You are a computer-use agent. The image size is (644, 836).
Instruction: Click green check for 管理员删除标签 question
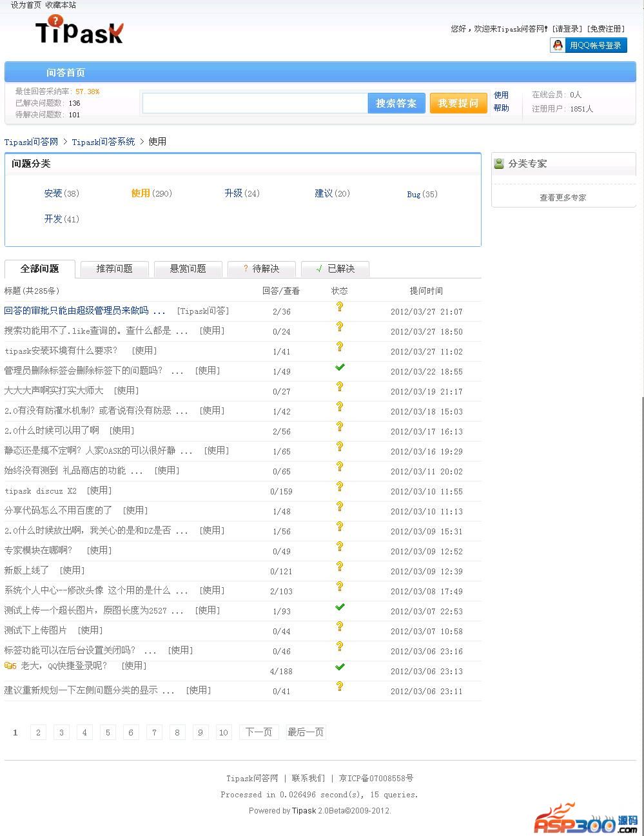tap(340, 367)
